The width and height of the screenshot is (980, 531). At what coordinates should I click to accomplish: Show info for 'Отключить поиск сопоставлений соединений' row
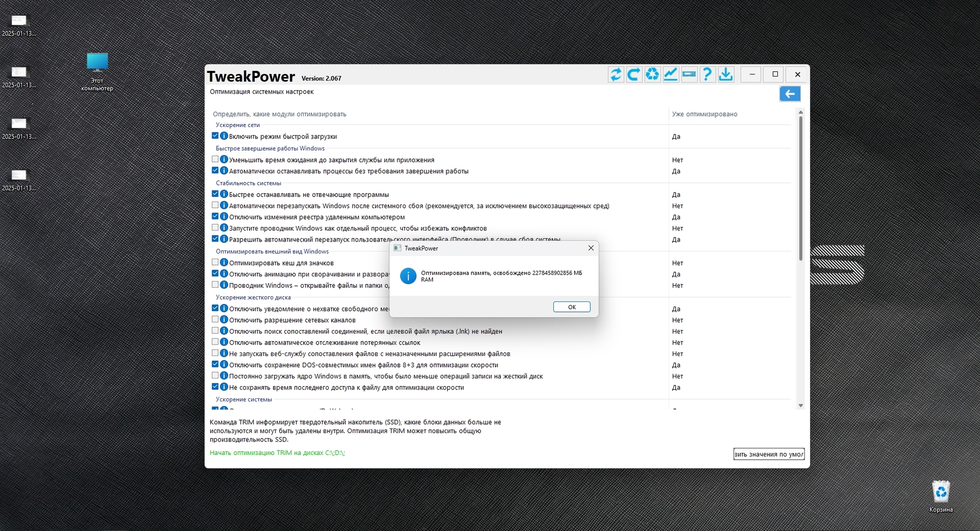click(x=224, y=331)
